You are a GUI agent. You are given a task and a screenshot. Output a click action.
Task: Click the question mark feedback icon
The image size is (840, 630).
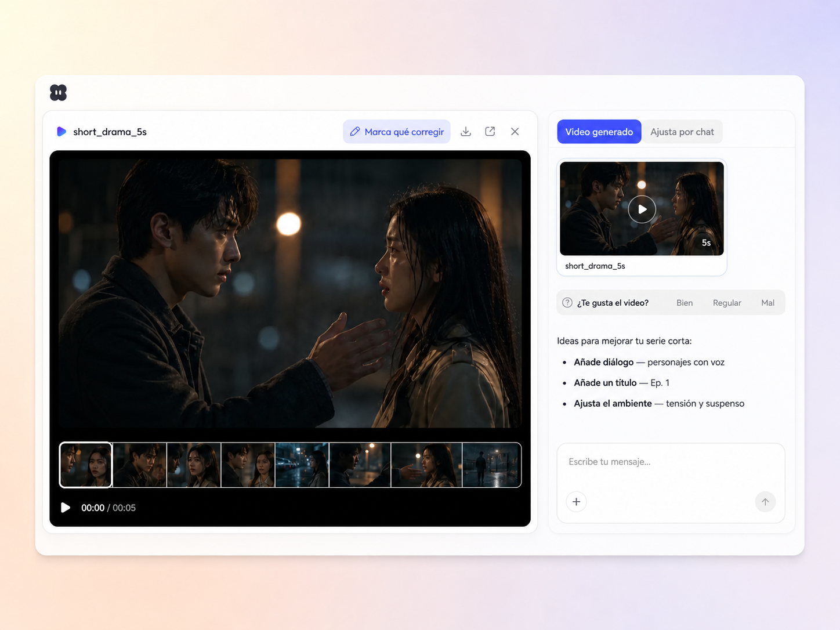point(567,302)
